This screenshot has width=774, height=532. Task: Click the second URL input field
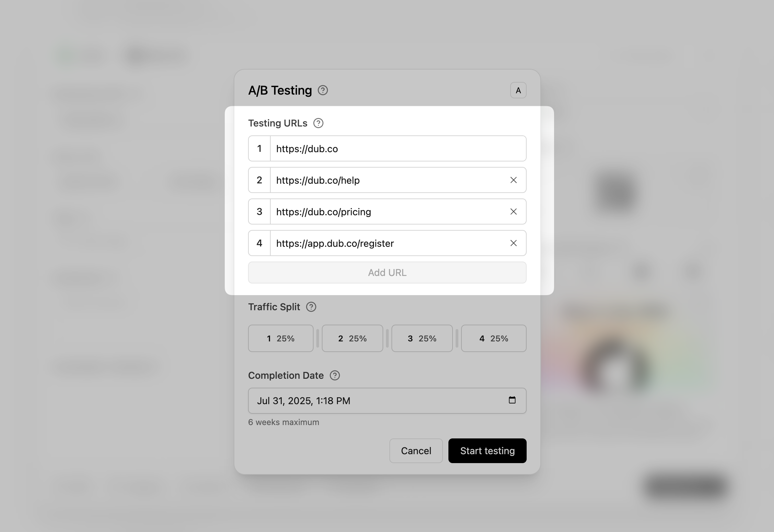tap(388, 180)
